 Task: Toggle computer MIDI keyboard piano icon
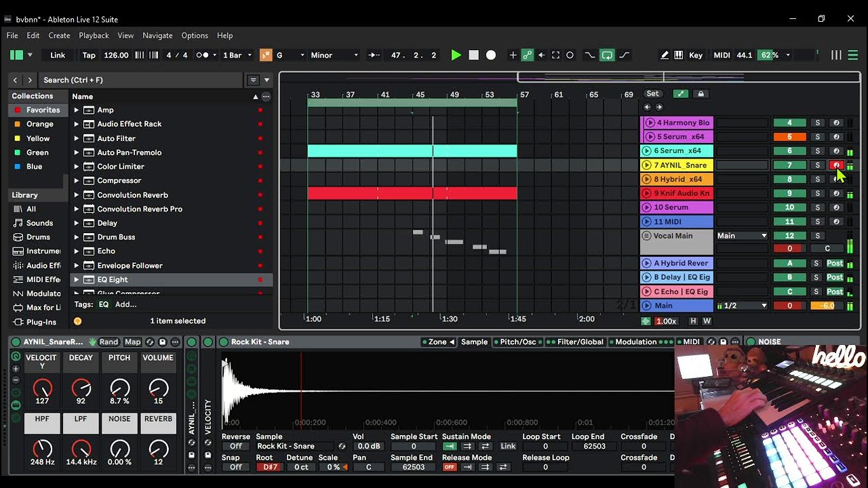coord(678,55)
